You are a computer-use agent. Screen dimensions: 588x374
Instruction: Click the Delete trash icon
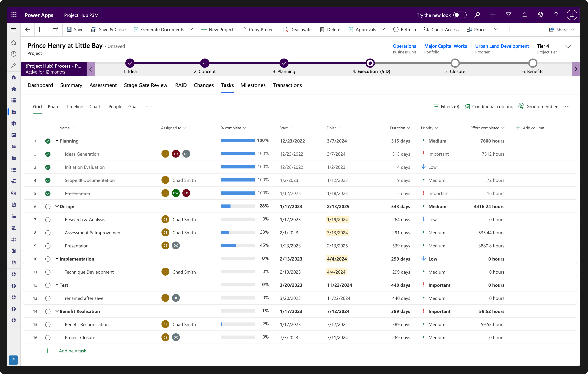point(322,30)
